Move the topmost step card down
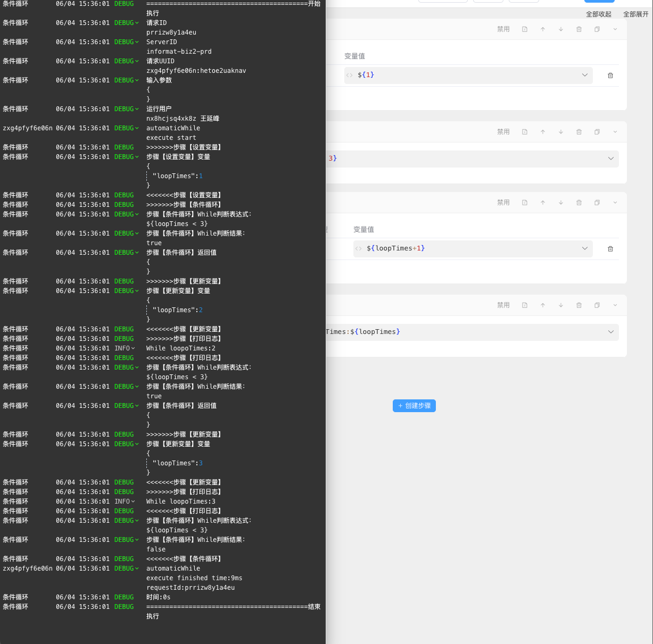Image resolution: width=653 pixels, height=644 pixels. point(561,29)
